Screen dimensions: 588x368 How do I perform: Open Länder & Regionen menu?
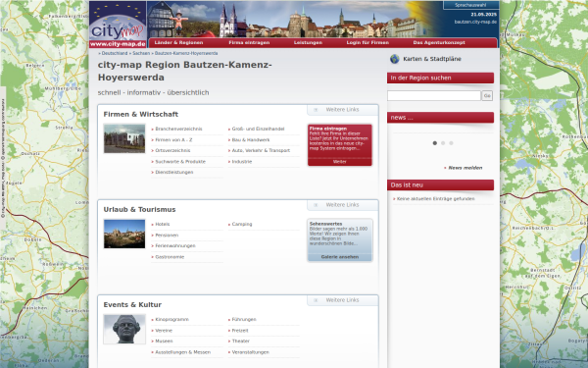179,43
